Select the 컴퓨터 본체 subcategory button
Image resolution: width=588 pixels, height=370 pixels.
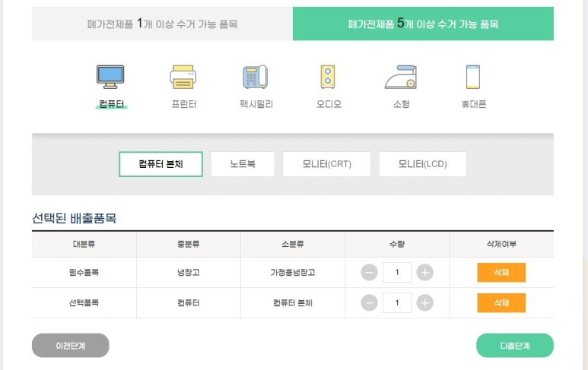[161, 164]
